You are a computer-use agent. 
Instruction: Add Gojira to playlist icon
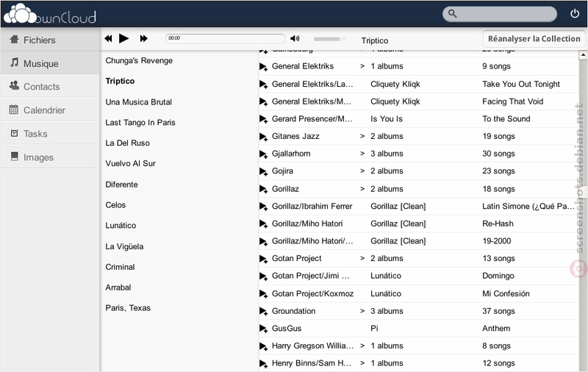[x=264, y=171]
